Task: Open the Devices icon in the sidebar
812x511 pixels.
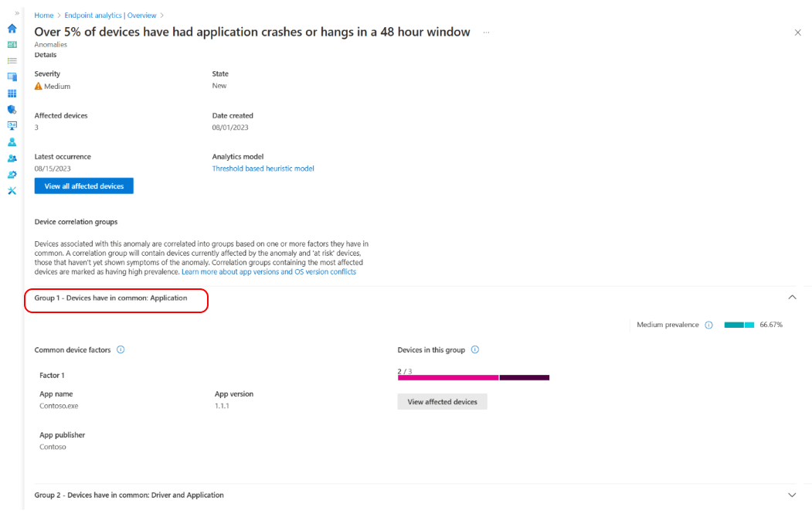Action: click(x=12, y=77)
